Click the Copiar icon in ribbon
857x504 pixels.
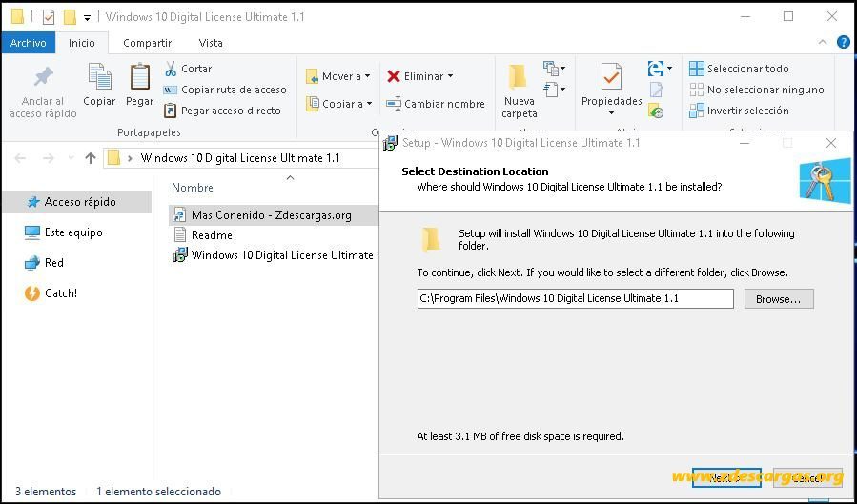[x=99, y=77]
